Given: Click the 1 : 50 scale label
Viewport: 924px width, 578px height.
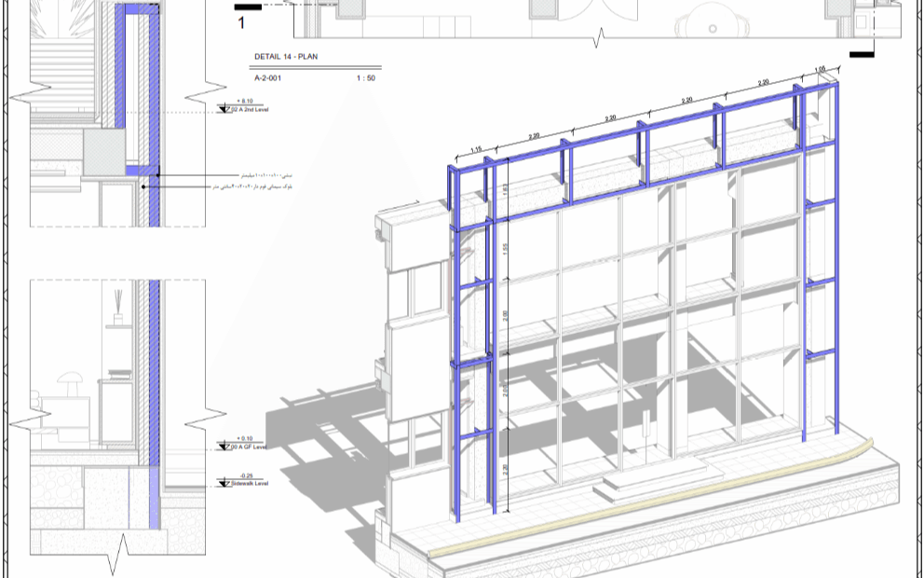Looking at the screenshot, I should [366, 78].
